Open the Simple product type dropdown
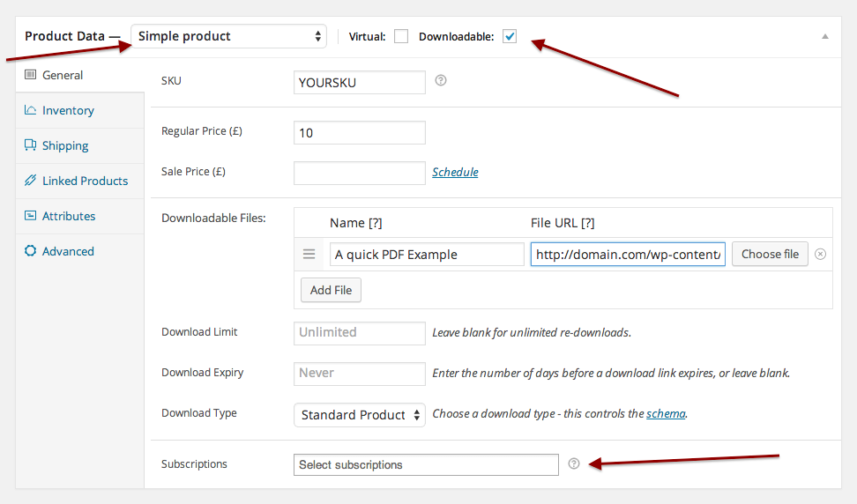The height and width of the screenshot is (504, 857). click(x=229, y=36)
